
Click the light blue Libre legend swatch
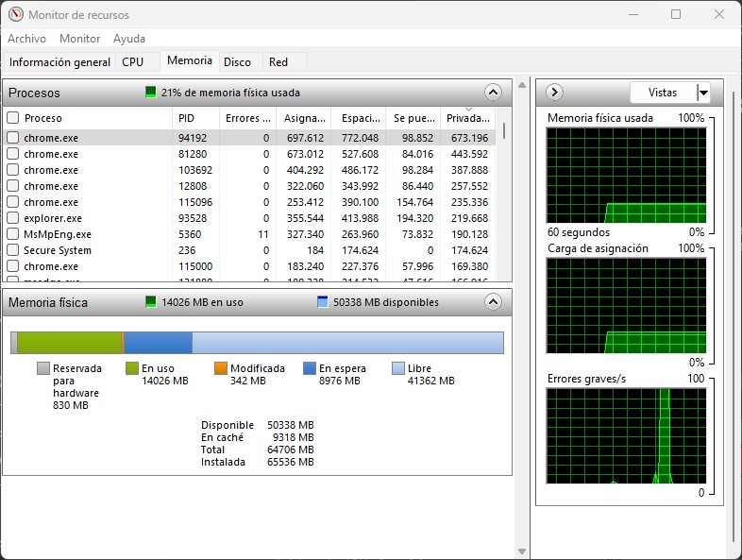tap(398, 368)
